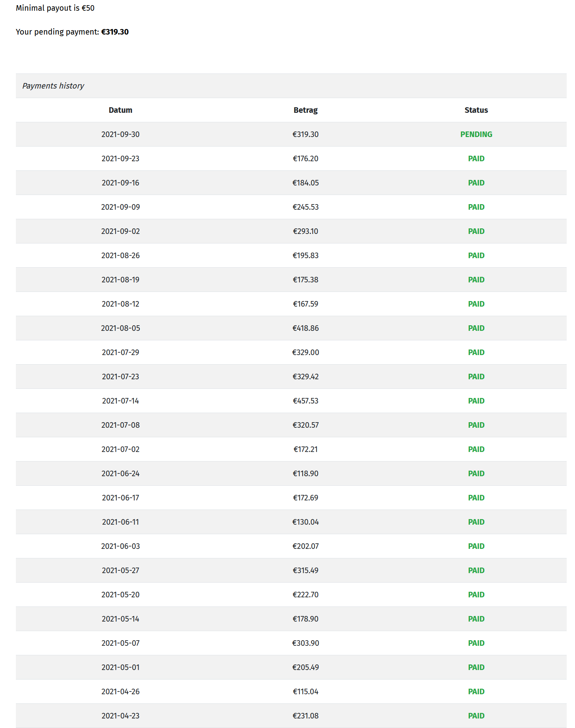Select the date 2021-09-30 in the table
The image size is (575, 728).
[120, 134]
